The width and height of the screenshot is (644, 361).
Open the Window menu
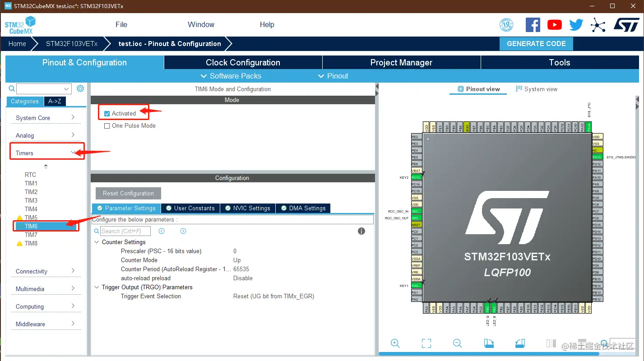(x=201, y=25)
